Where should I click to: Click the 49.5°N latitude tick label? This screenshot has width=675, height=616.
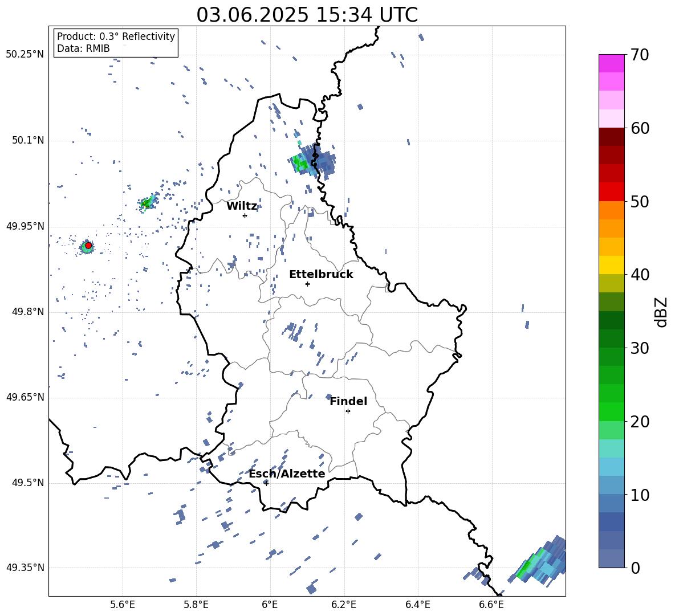click(x=28, y=483)
